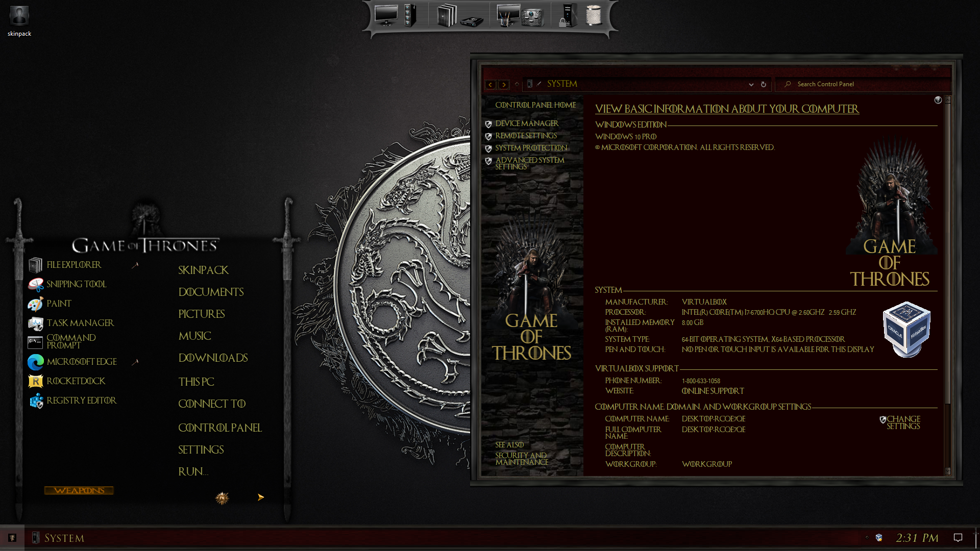Click the monitor icon in the top dock
Screen dimensions: 980x551
(386, 15)
